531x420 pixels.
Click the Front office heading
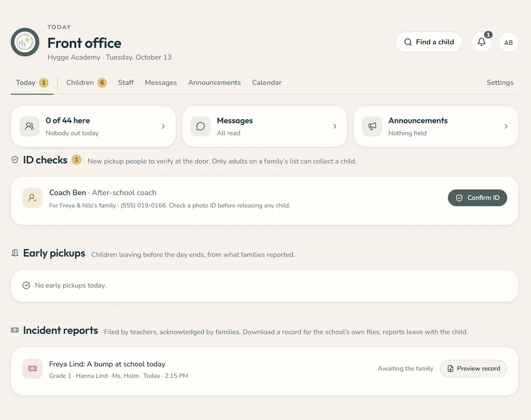(x=84, y=43)
